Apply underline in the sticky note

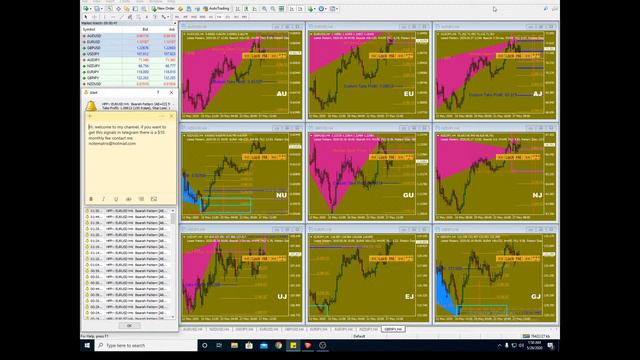tap(116, 199)
